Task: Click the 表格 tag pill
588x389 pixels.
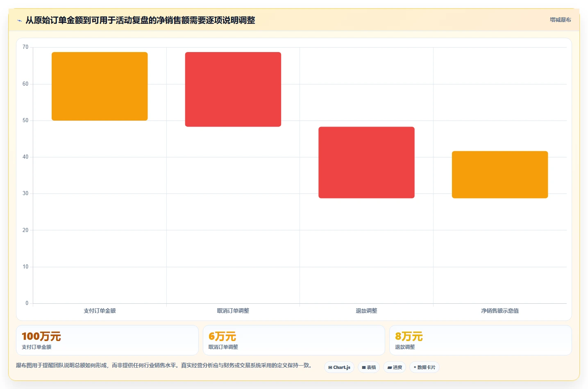Action: [369, 367]
